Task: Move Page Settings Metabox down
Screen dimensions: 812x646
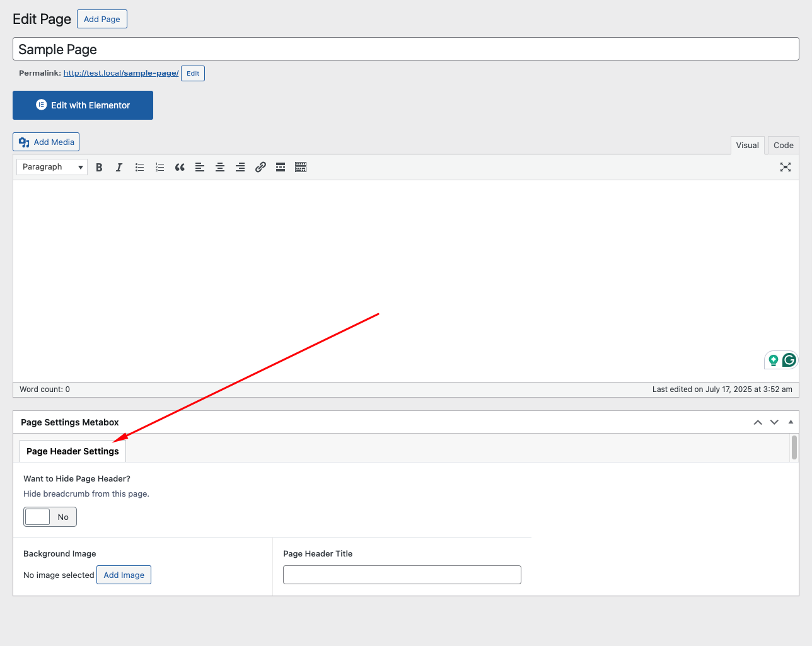Action: [774, 422]
